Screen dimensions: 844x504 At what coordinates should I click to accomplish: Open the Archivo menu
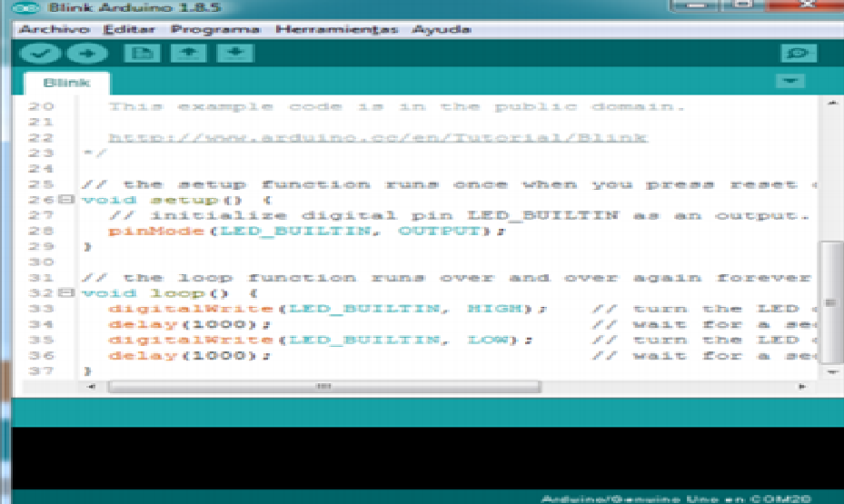pyautogui.click(x=55, y=29)
